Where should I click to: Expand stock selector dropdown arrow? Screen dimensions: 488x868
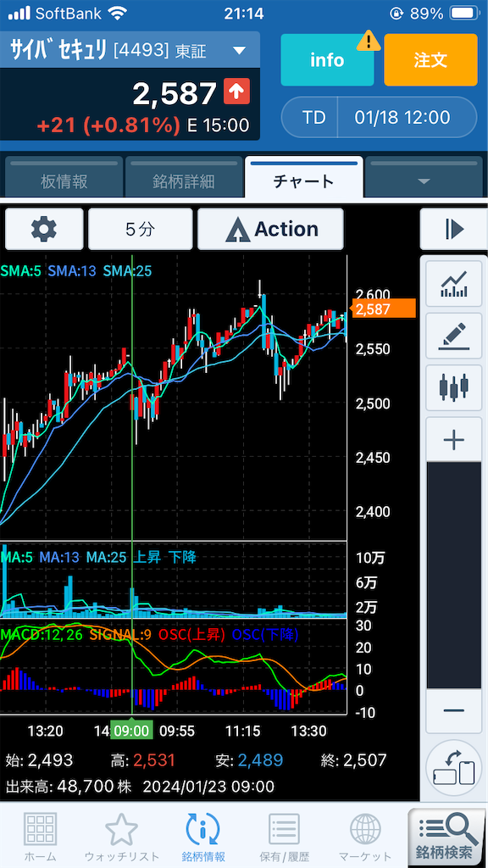(239, 51)
